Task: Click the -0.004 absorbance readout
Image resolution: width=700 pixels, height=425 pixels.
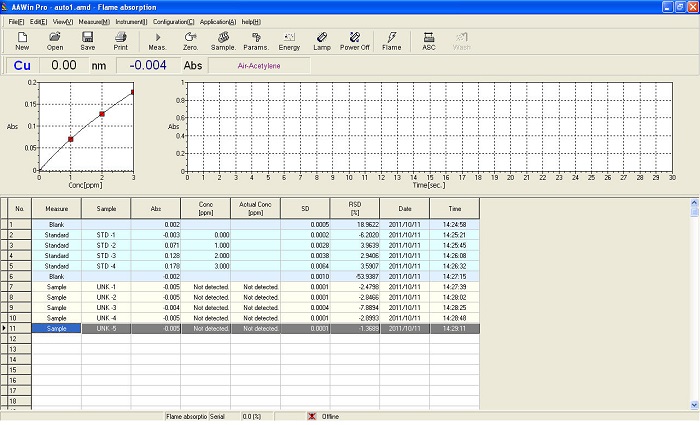Action: [x=148, y=65]
